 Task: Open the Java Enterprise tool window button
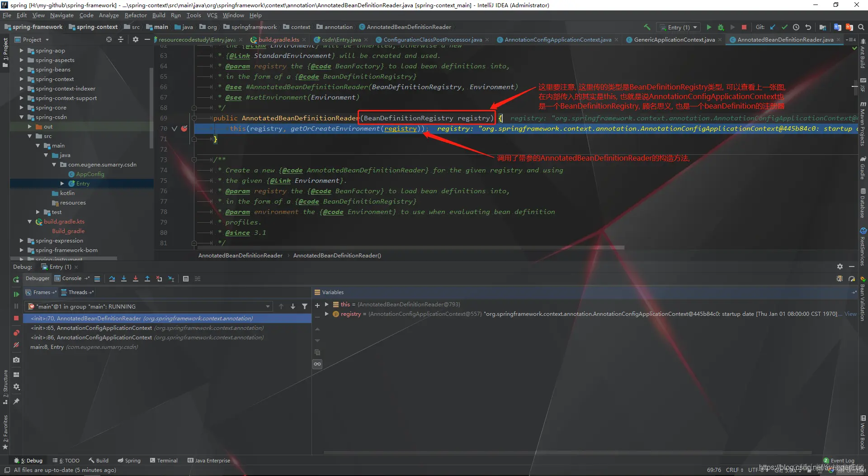coord(209,461)
